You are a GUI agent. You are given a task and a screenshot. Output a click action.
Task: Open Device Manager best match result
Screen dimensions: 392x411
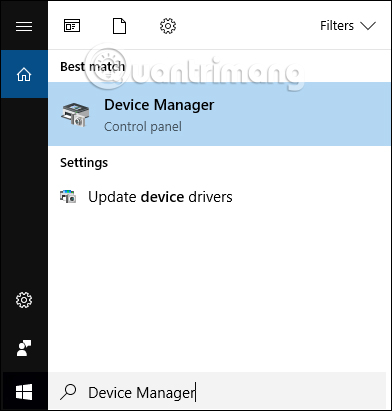219,114
